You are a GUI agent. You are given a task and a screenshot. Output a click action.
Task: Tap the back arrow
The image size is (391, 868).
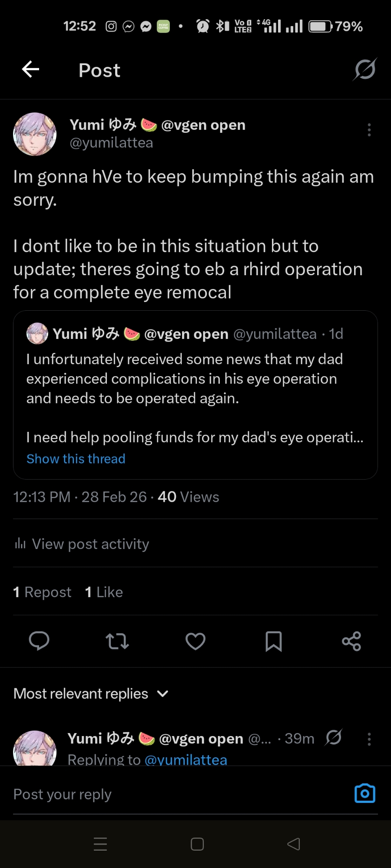click(30, 69)
